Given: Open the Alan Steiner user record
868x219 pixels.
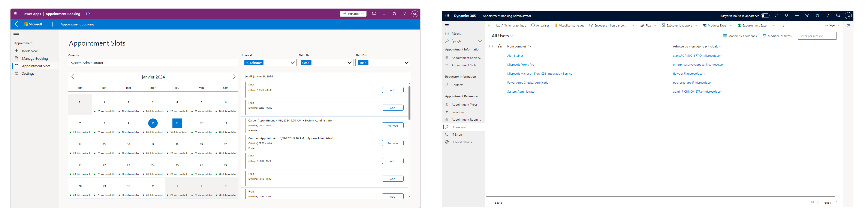Looking at the screenshot, I should (x=515, y=56).
